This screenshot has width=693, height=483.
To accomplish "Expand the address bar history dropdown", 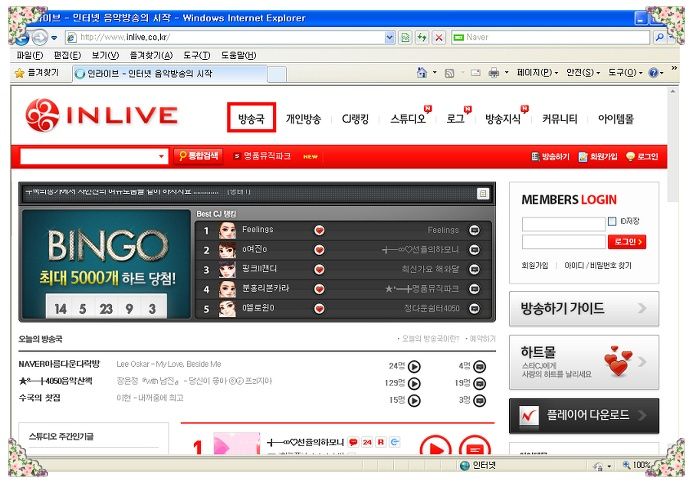I will [x=389, y=38].
